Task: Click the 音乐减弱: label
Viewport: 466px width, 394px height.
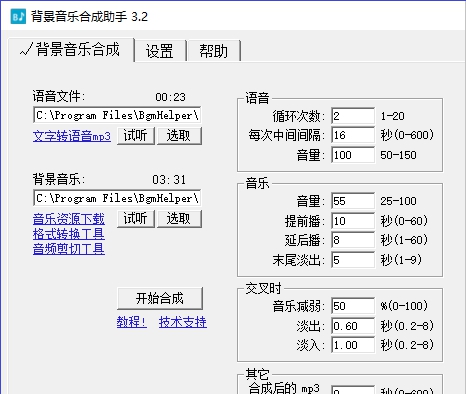Action: coord(299,306)
